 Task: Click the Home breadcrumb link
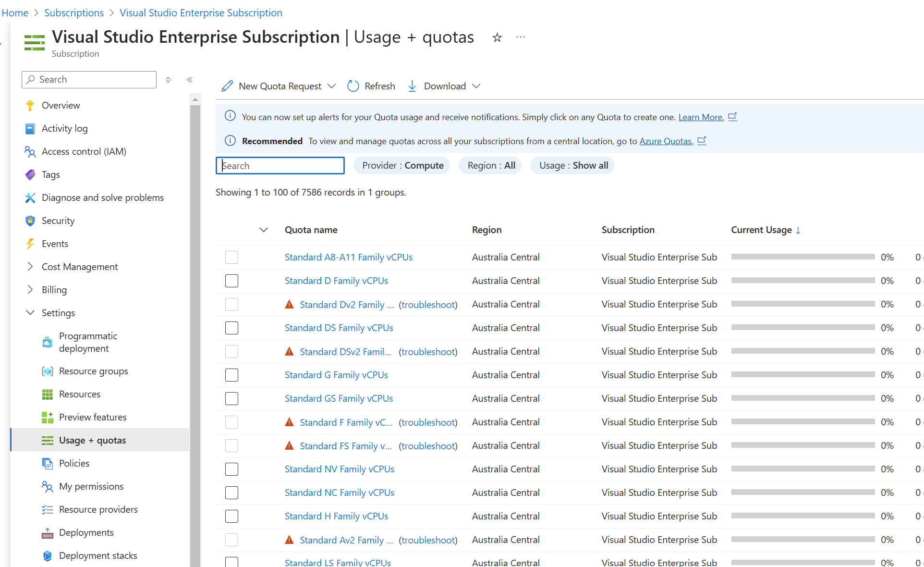15,12
